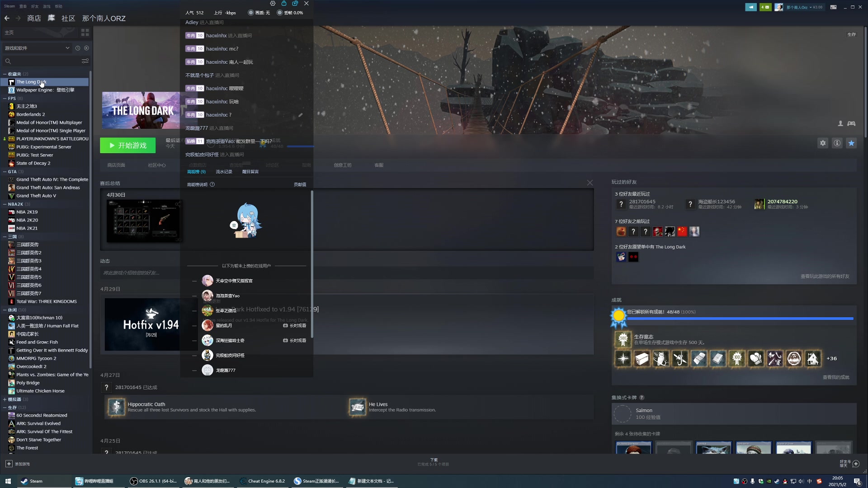Click the lock icon in chat overlay
The height and width of the screenshot is (488, 868).
coord(284,4)
